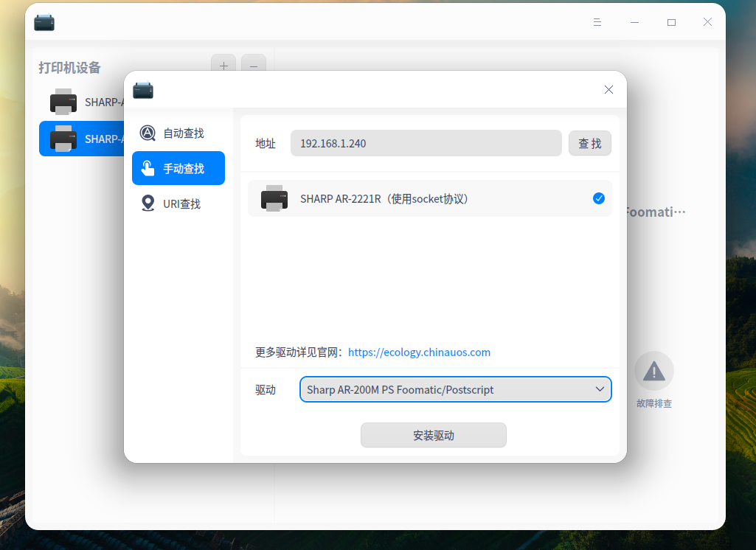Select the 自动查找 magnifier icon

148,133
